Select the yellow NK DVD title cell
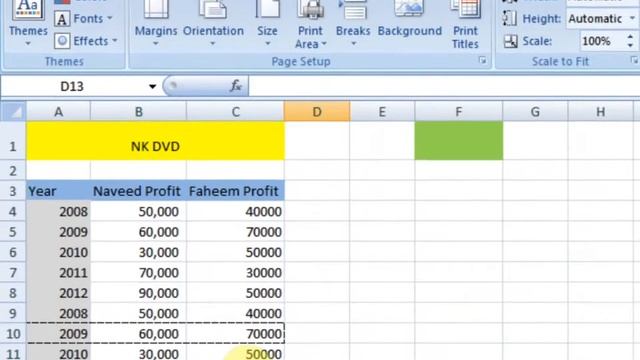This screenshot has width=640, height=360. 156,141
